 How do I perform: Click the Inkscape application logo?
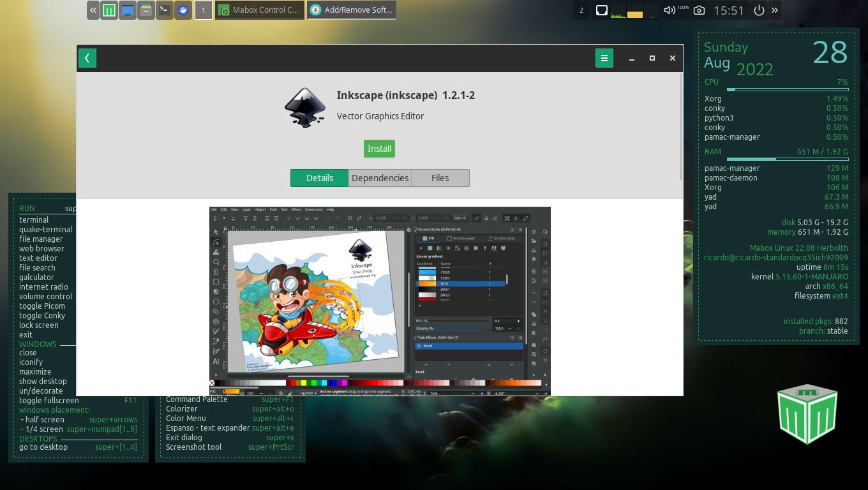click(x=305, y=107)
